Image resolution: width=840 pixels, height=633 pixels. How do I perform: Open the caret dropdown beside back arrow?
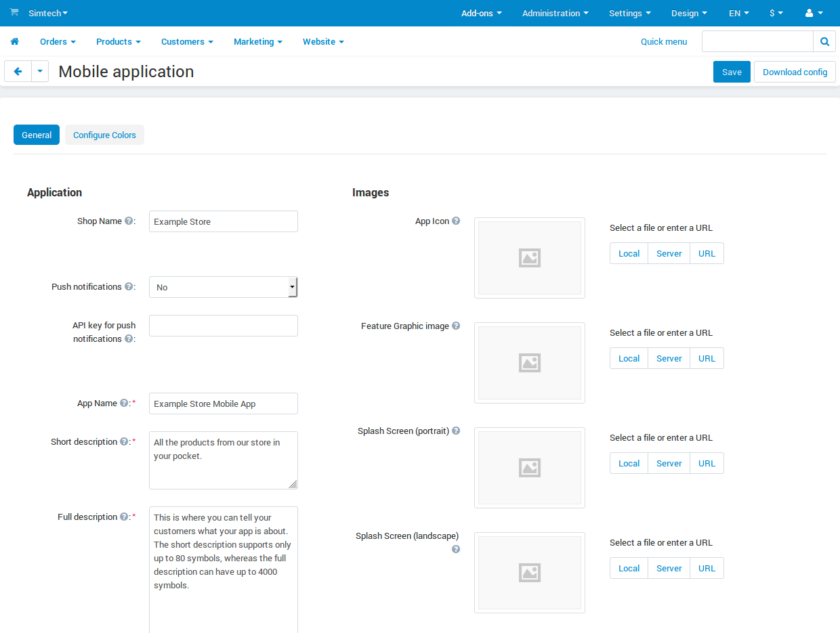40,71
